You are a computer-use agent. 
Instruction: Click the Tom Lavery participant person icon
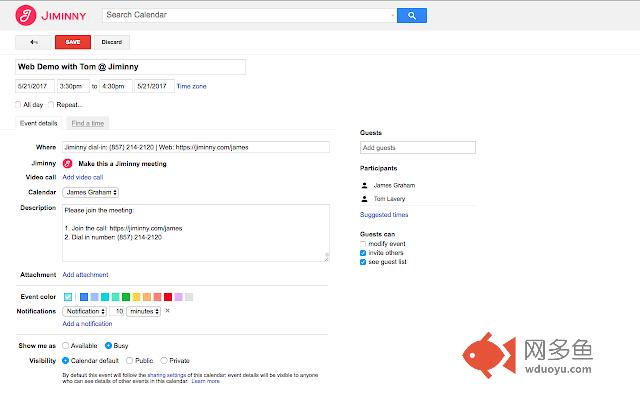pos(364,199)
